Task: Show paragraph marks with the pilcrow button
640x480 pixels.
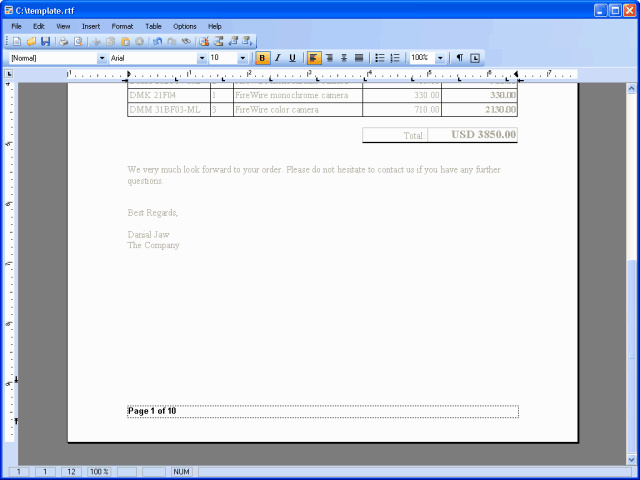Action: [x=460, y=58]
